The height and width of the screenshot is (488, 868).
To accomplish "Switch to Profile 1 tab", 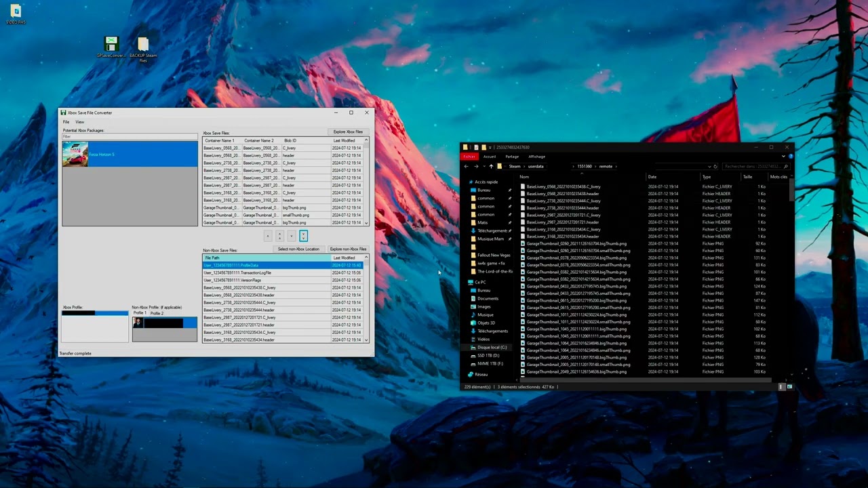I will tap(139, 313).
